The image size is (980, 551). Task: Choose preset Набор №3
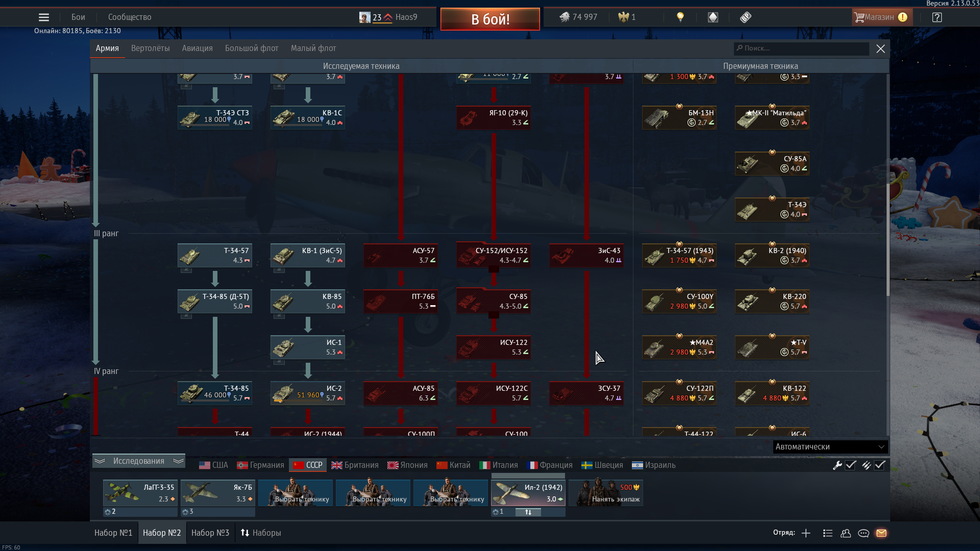[210, 533]
